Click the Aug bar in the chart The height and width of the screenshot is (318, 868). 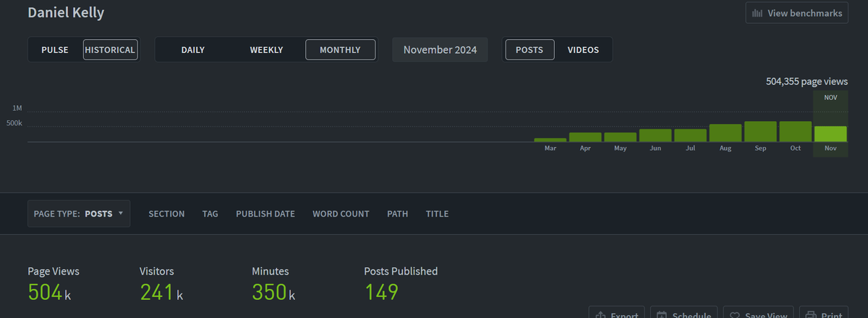pos(726,133)
